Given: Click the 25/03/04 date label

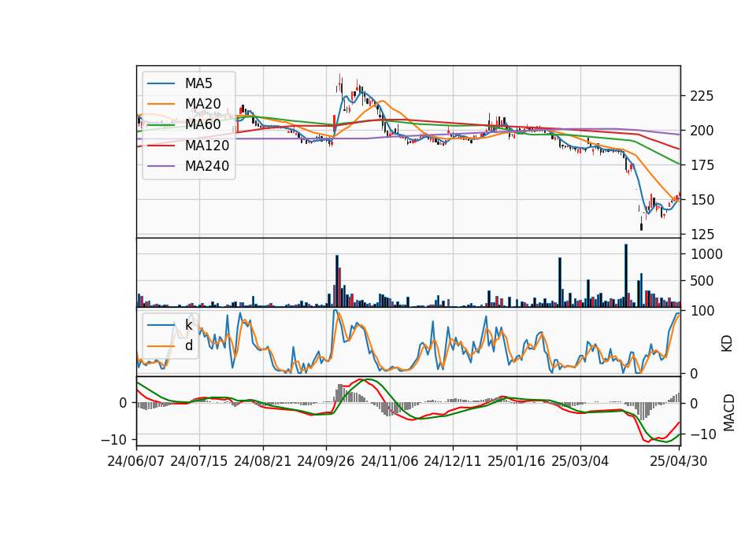Looking at the screenshot, I should tap(580, 461).
